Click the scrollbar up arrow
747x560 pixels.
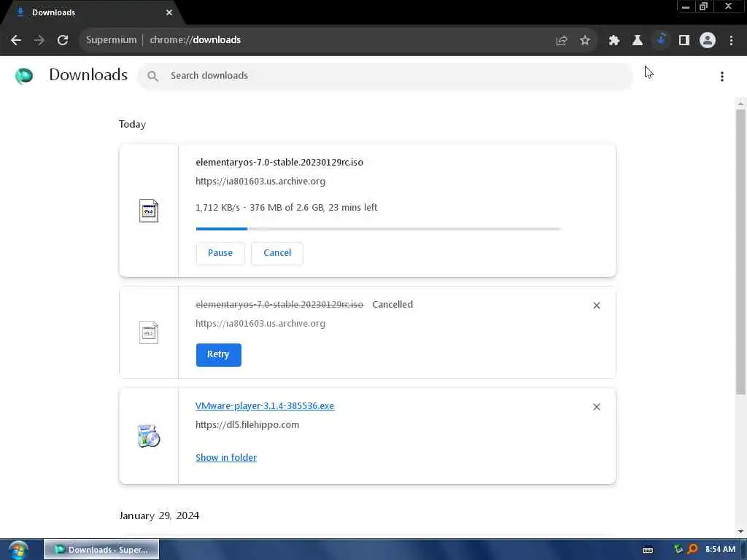[x=740, y=104]
